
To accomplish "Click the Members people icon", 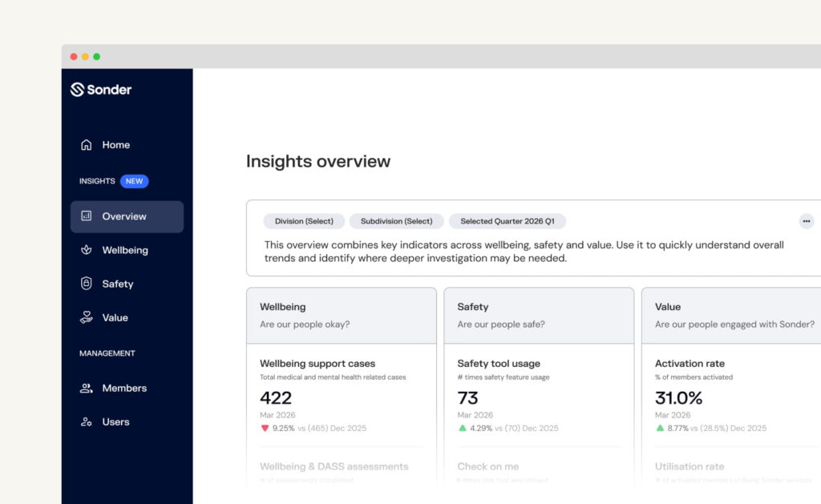I will [x=87, y=388].
